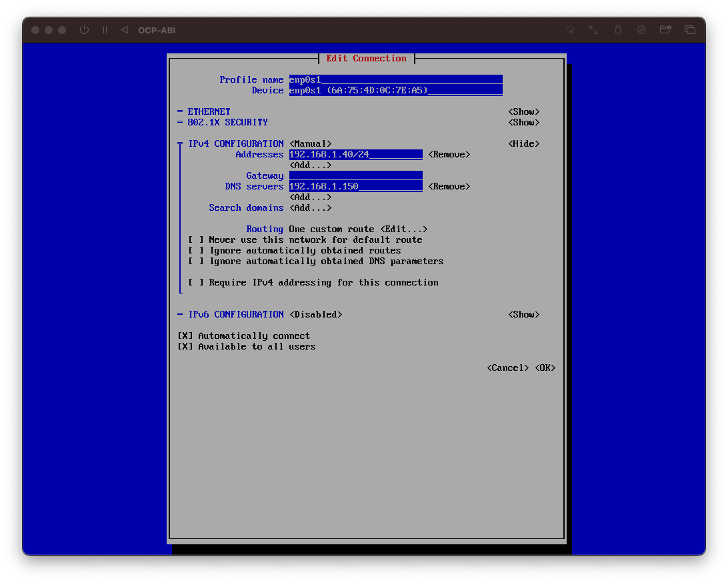The width and height of the screenshot is (728, 583).
Task: Open the USB devices icon
Action: click(617, 30)
